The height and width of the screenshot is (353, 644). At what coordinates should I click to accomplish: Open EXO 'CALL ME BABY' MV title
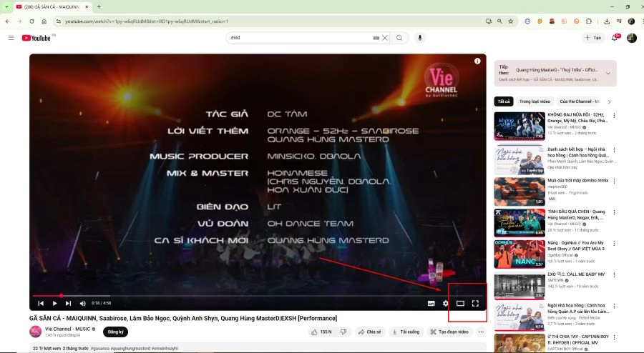coord(576,274)
